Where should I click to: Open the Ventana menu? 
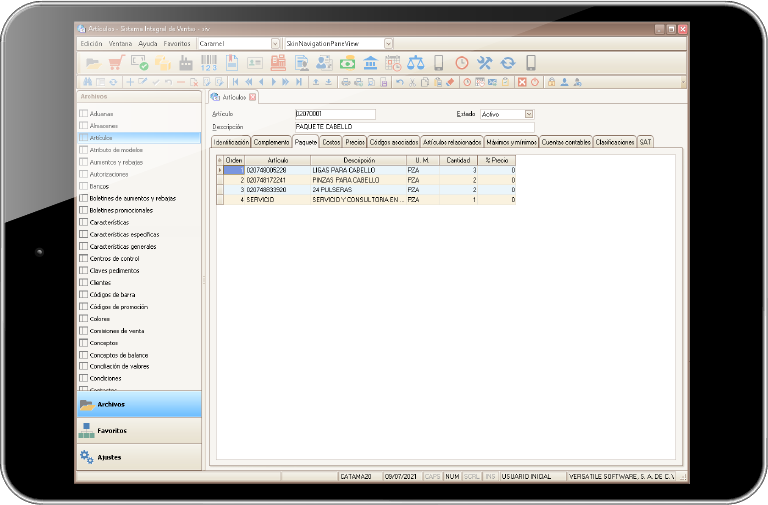(120, 44)
